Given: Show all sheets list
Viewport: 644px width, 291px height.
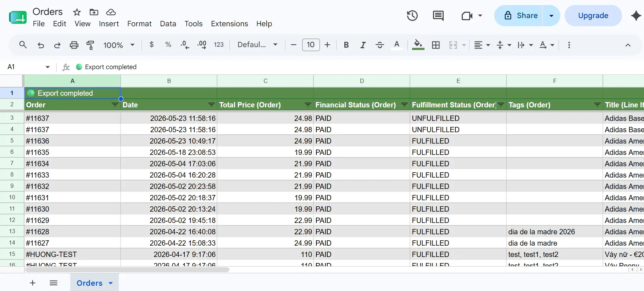Looking at the screenshot, I should (x=54, y=283).
